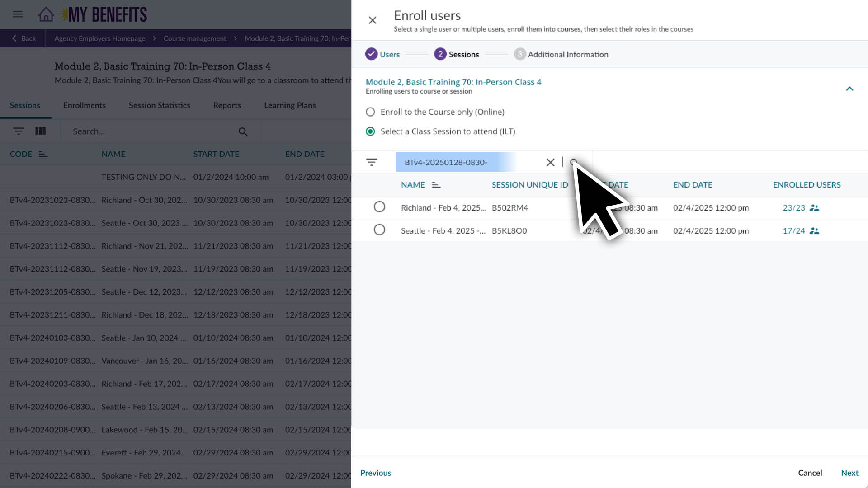Select the Richland - Feb 4, 2025 session

[x=379, y=207]
